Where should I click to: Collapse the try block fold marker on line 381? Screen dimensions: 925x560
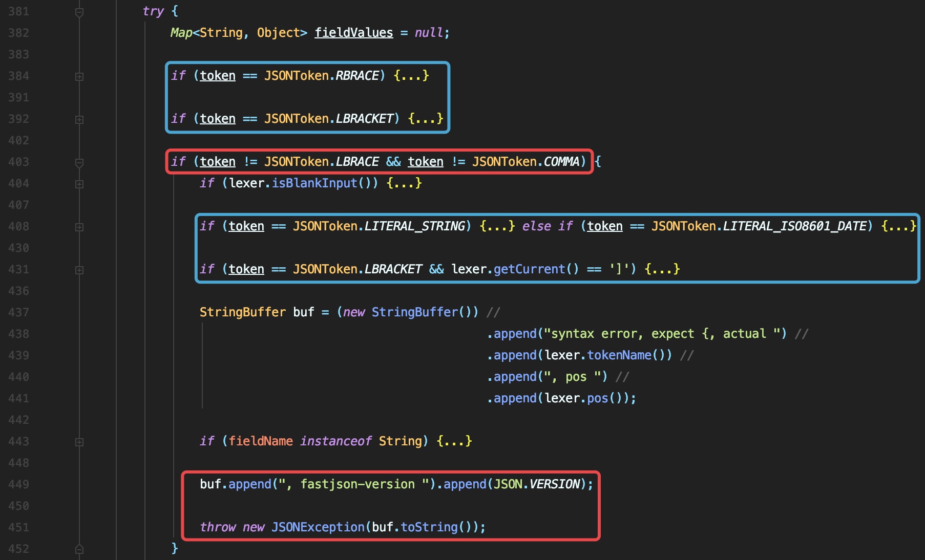pos(79,12)
